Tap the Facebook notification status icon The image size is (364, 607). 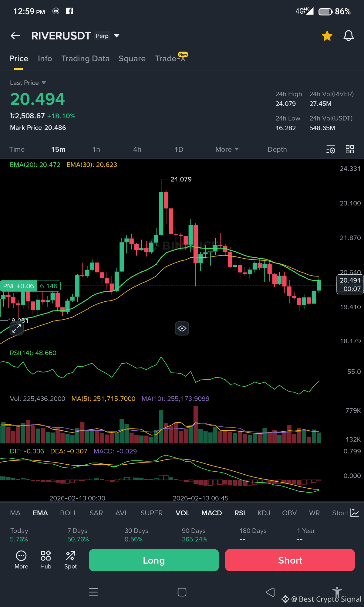click(69, 11)
